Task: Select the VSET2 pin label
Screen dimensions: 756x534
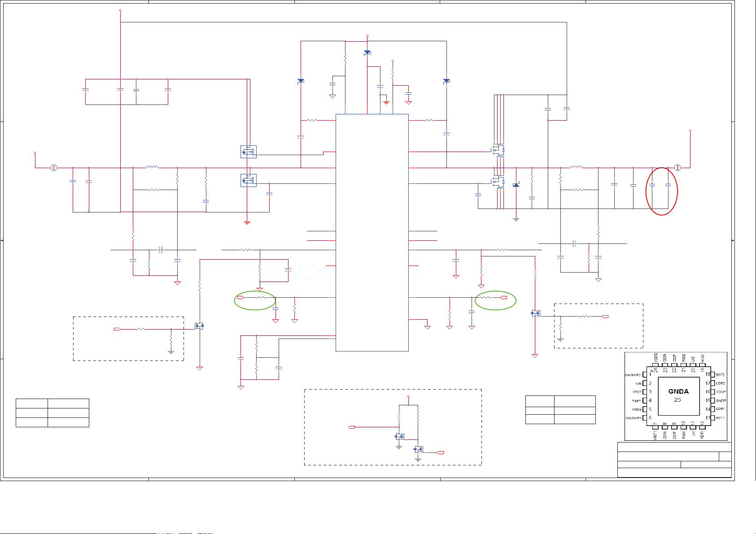Action: [x=655, y=358]
